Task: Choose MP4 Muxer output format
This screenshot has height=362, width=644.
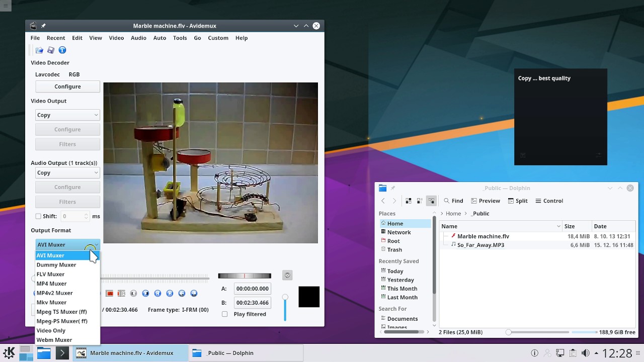Action: 67,284
